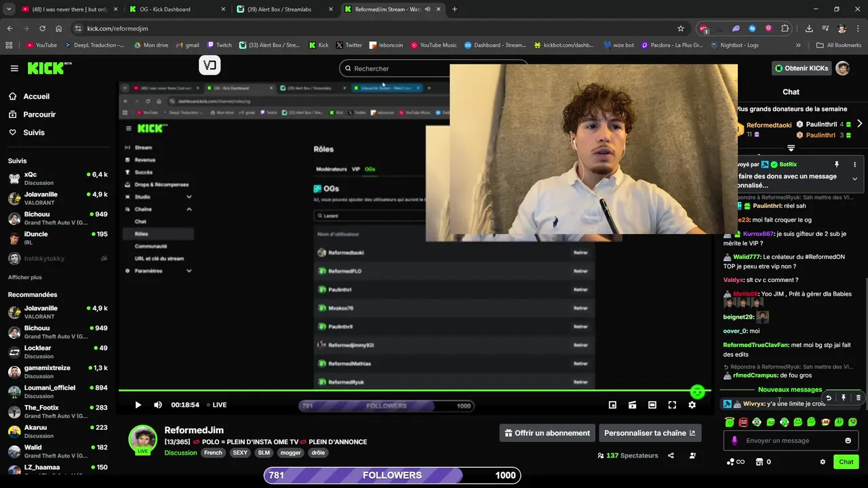Mute the ReformedJim Stream browser tab
The height and width of the screenshot is (488, 868).
coord(428,9)
